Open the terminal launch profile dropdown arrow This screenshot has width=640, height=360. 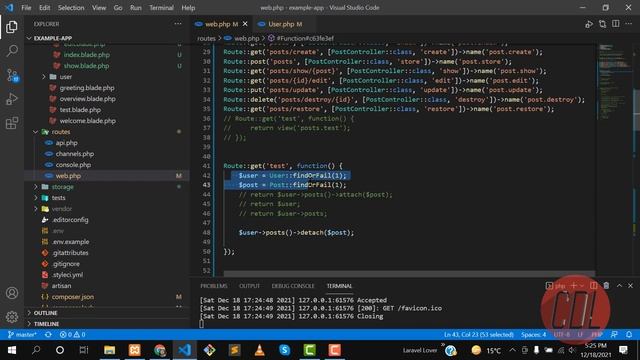[x=582, y=286]
